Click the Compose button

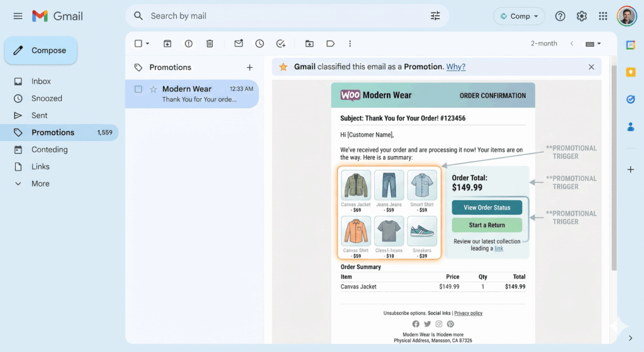tap(41, 50)
